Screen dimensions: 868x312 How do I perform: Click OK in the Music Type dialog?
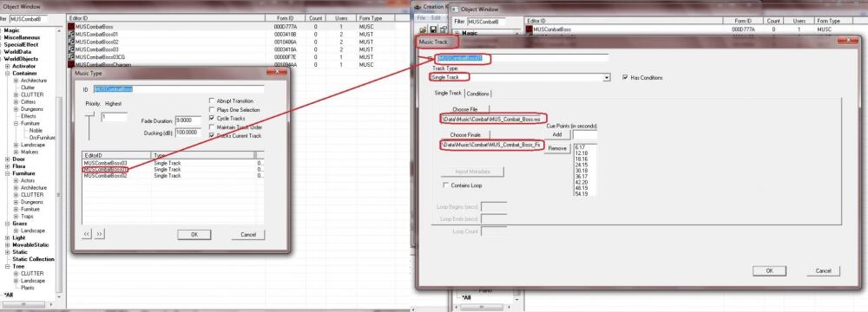[194, 235]
